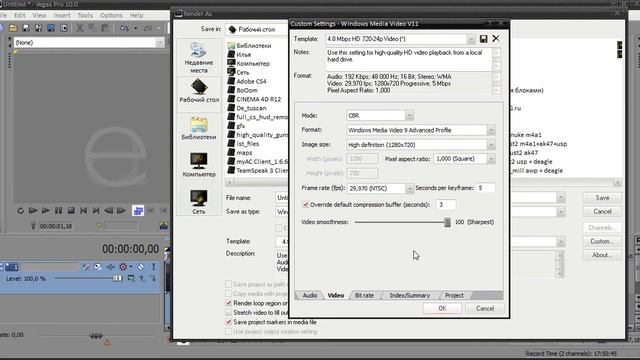Click the Undo toolbar icon
The width and height of the screenshot is (640, 360).
[x=124, y=28]
